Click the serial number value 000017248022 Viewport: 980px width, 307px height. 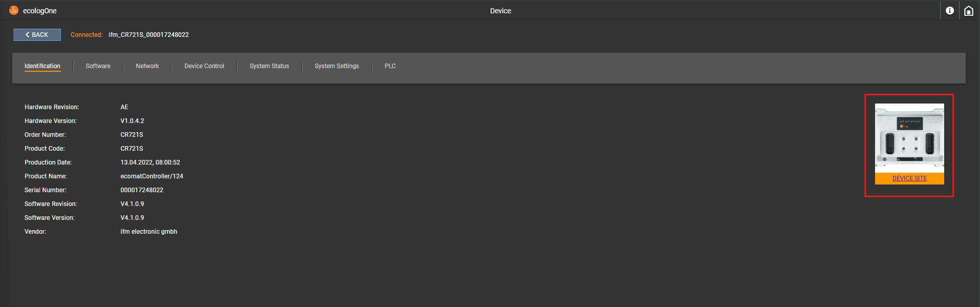(142, 190)
